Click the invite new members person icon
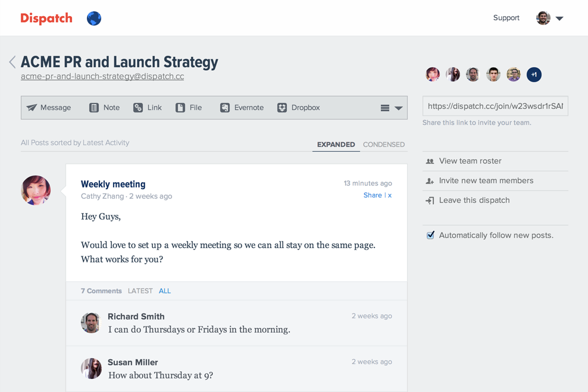This screenshot has height=392, width=588. click(x=430, y=180)
